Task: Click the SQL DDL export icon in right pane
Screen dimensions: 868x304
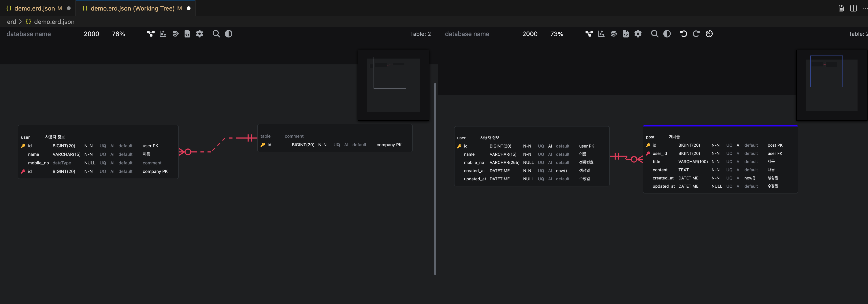Action: pyautogui.click(x=614, y=34)
